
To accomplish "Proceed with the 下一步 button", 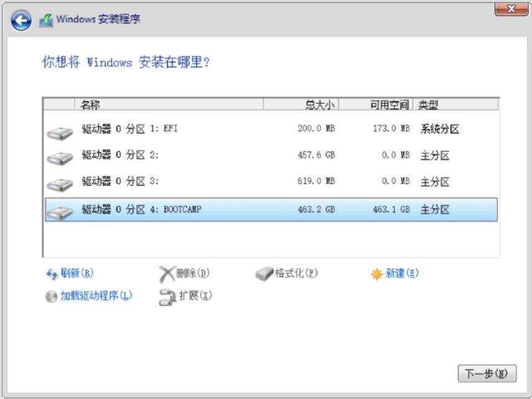I will (487, 374).
